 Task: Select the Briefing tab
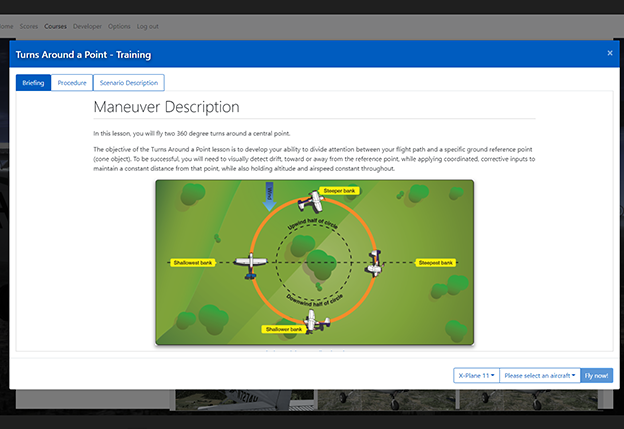[33, 83]
